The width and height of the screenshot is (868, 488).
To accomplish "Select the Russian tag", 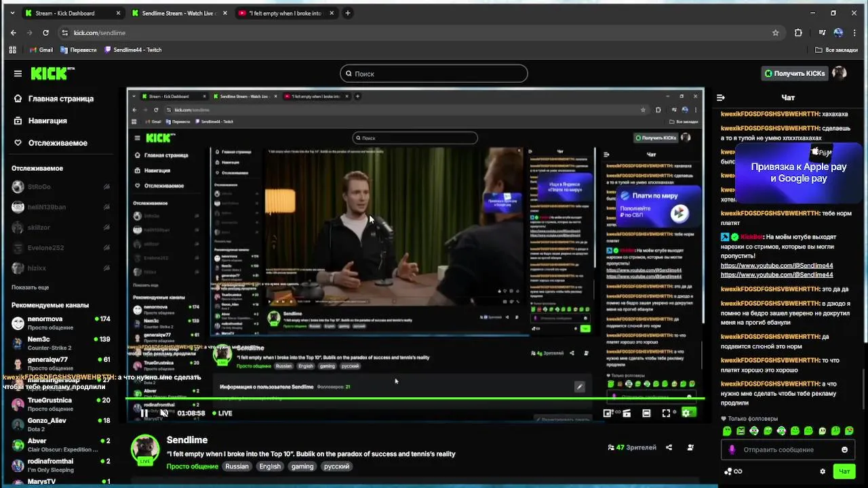I will tap(237, 466).
